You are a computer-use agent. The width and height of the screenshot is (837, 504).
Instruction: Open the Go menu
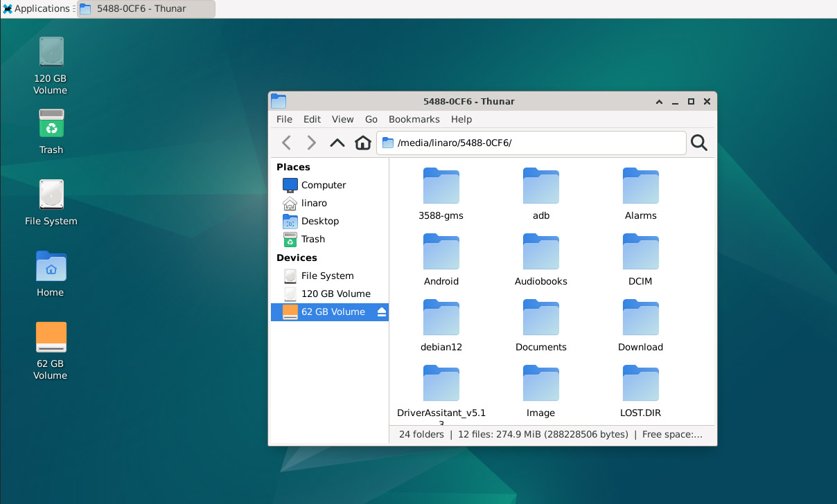tap(371, 119)
